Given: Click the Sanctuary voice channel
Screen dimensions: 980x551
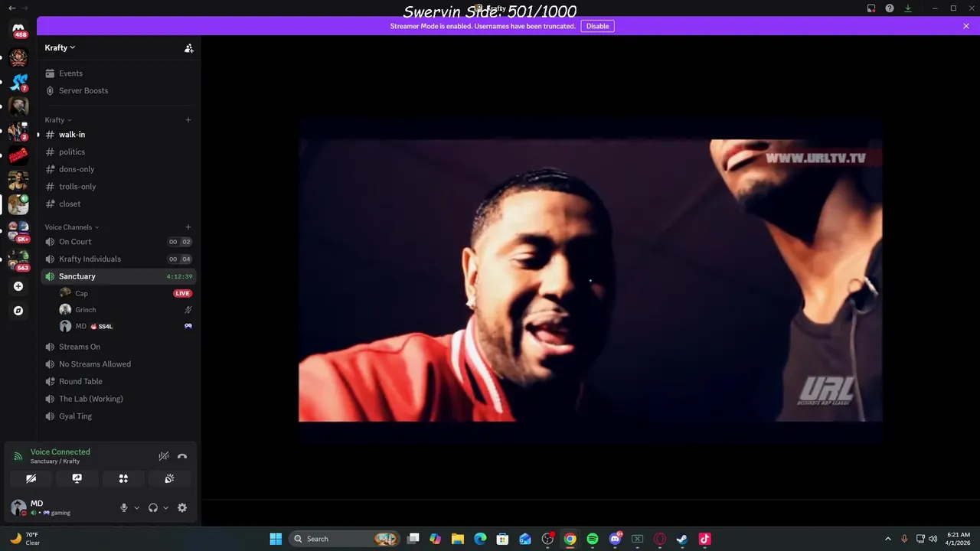Looking at the screenshot, I should point(119,276).
